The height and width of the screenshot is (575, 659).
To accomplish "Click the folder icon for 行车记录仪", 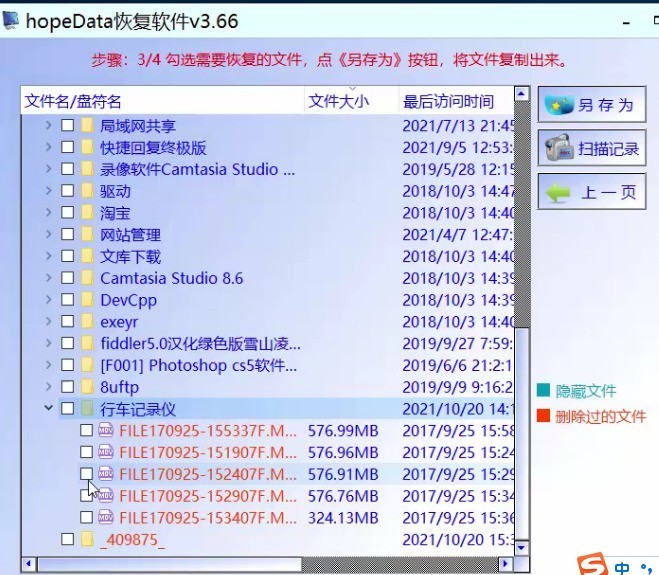I will click(87, 408).
